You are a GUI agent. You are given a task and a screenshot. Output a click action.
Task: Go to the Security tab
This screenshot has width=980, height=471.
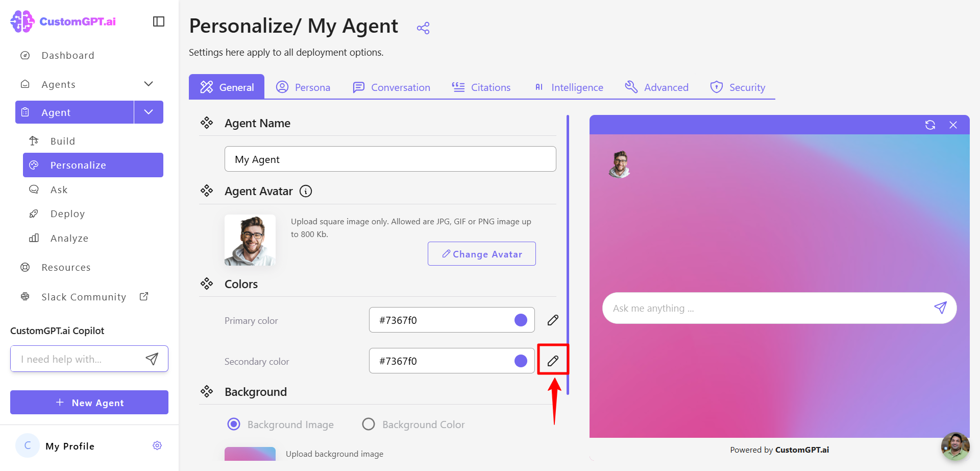(x=738, y=87)
